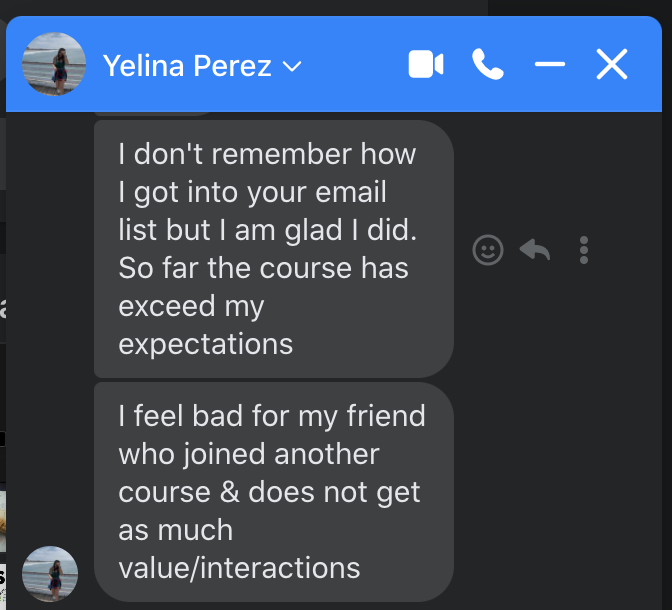
Task: Click the word 'expectations' in the first message
Action: 206,344
